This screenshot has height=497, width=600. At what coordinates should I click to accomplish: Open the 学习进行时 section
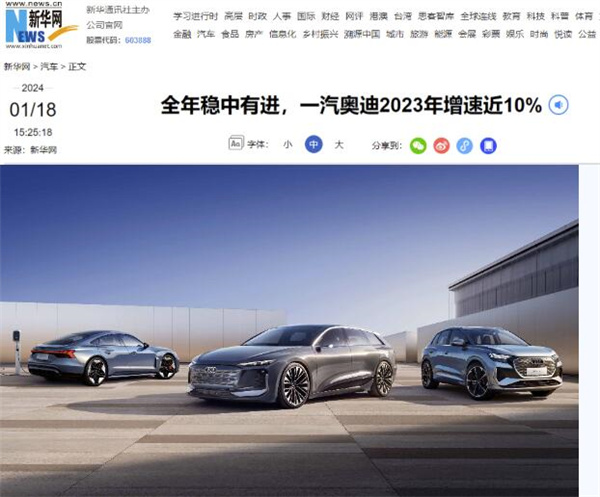click(x=196, y=16)
